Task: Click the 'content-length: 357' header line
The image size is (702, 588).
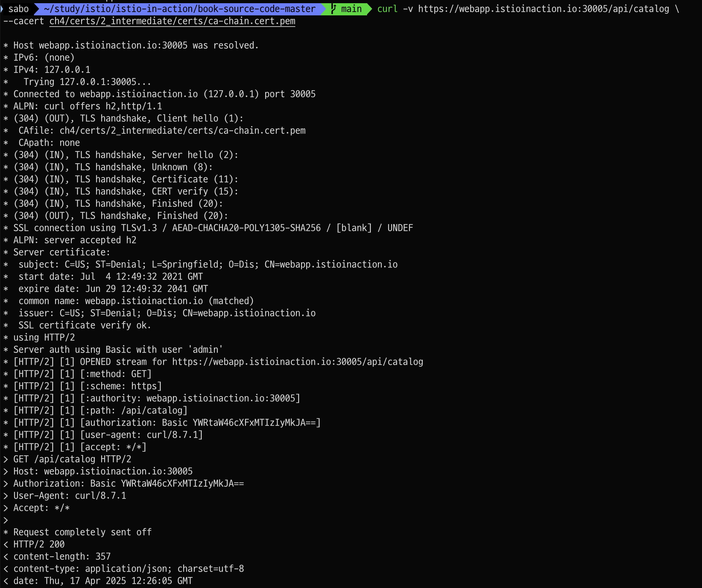Action: click(x=62, y=556)
